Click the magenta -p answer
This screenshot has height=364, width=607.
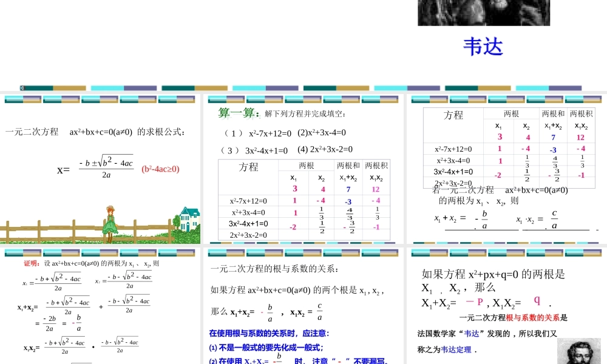(x=474, y=302)
